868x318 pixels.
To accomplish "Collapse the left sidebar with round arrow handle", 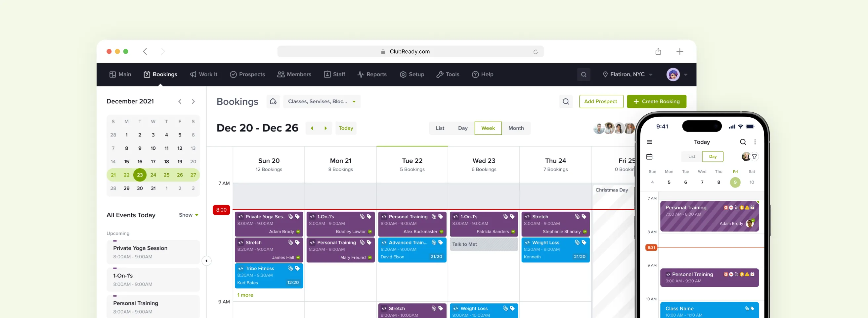I will tap(206, 261).
